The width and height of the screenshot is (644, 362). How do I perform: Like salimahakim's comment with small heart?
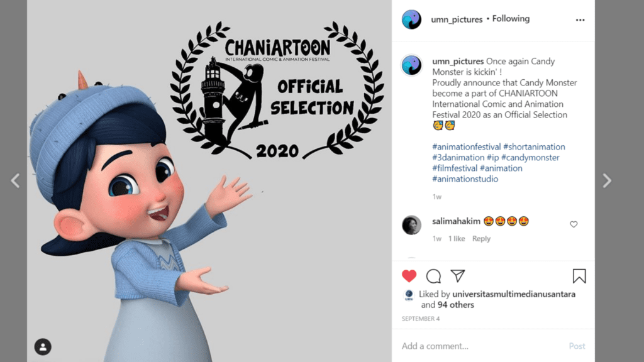pos(574,224)
